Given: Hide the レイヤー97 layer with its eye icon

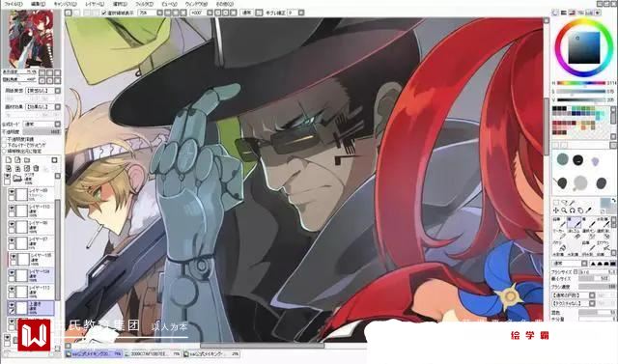Looking at the screenshot, I should [12, 239].
